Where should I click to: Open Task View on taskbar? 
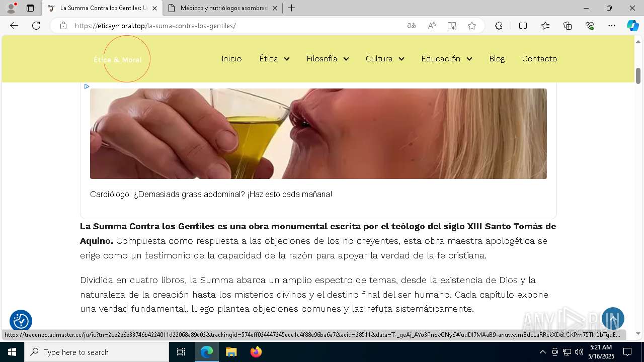(x=181, y=352)
